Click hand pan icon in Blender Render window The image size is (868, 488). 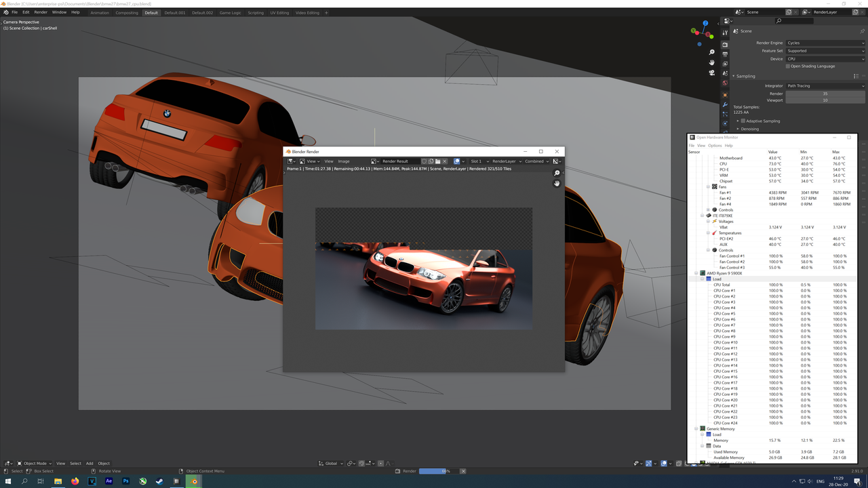tap(557, 184)
